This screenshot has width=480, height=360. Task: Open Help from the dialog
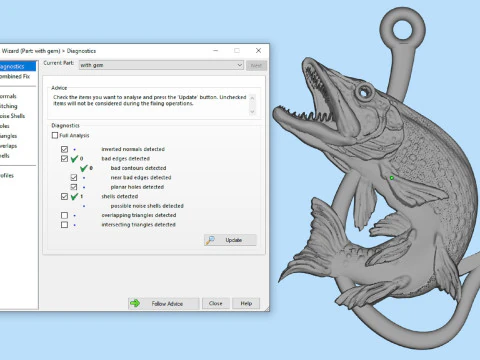246,303
